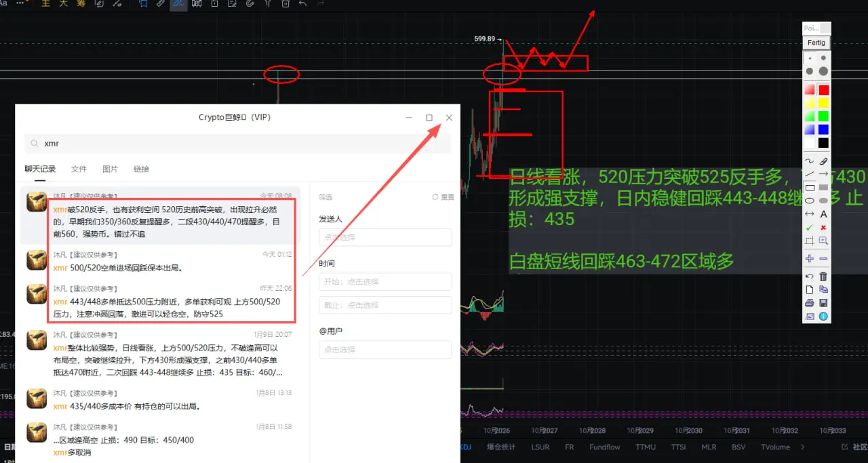The width and height of the screenshot is (868, 463).
Task: Click the search field containing 'xmr'
Action: (238, 144)
